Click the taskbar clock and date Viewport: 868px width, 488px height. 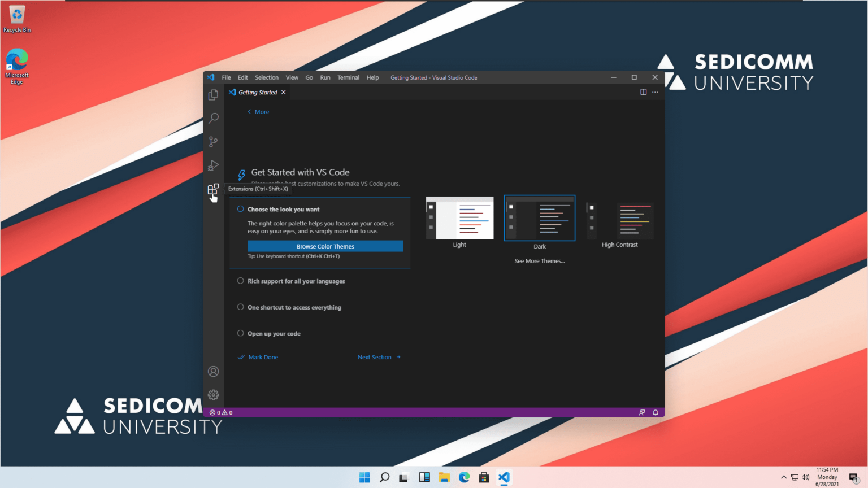tap(827, 477)
